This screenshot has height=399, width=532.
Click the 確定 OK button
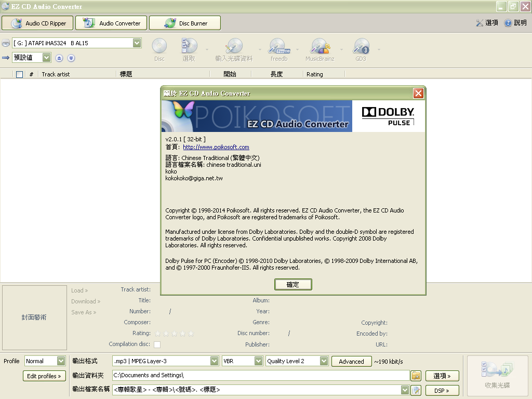click(x=293, y=284)
